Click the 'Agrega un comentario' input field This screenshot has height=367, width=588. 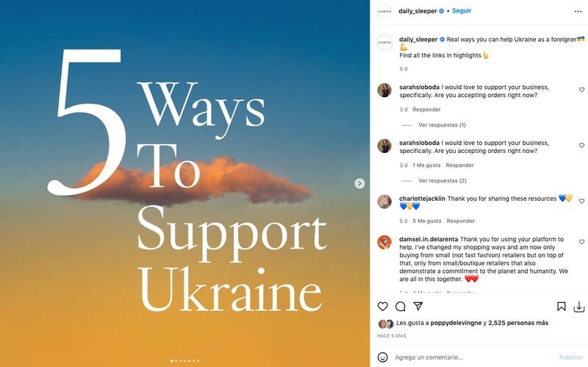473,357
